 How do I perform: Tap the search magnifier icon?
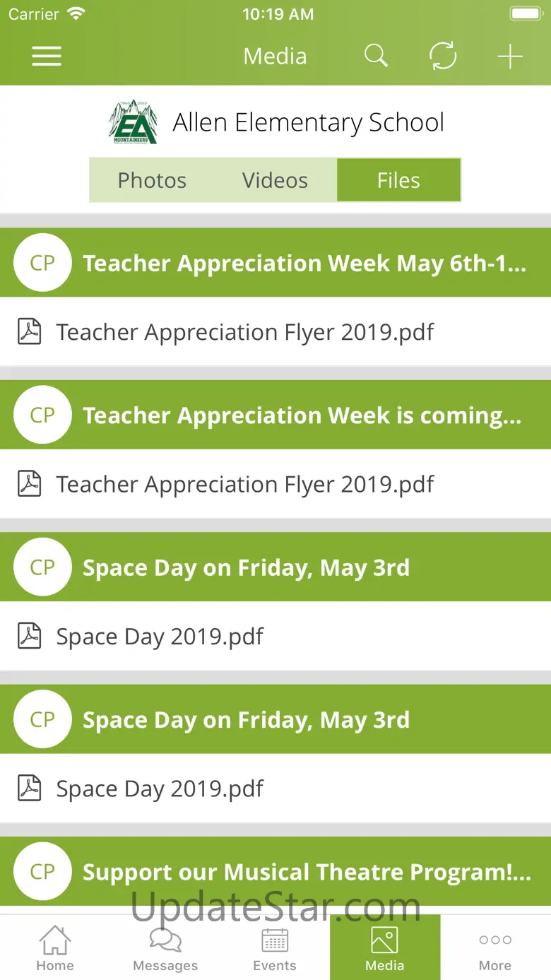tap(376, 56)
